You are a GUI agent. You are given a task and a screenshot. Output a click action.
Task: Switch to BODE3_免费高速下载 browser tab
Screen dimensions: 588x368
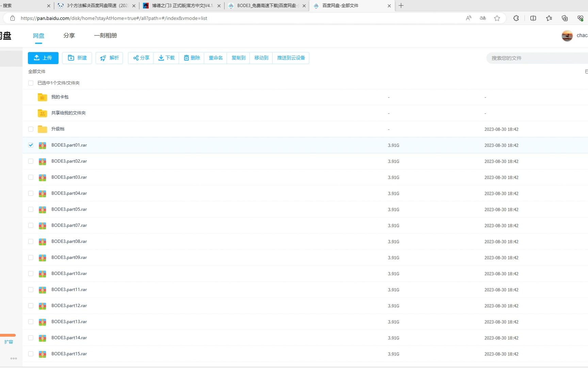267,5
